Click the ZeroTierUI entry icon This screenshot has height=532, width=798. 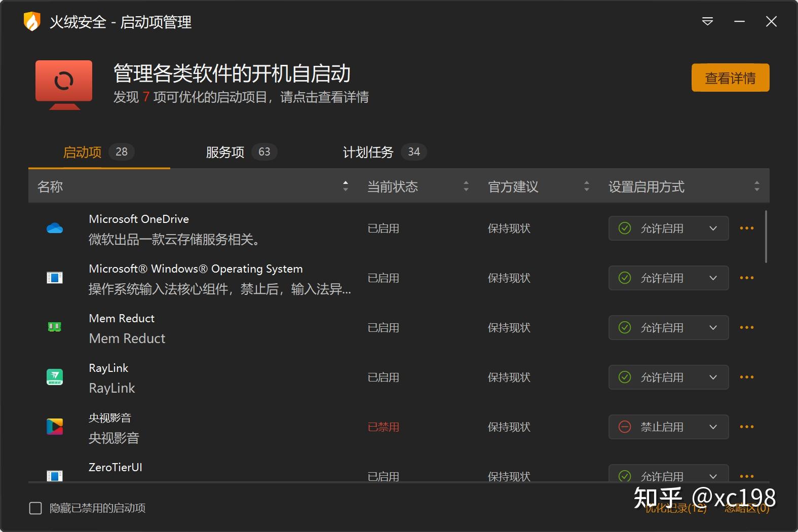pos(55,475)
